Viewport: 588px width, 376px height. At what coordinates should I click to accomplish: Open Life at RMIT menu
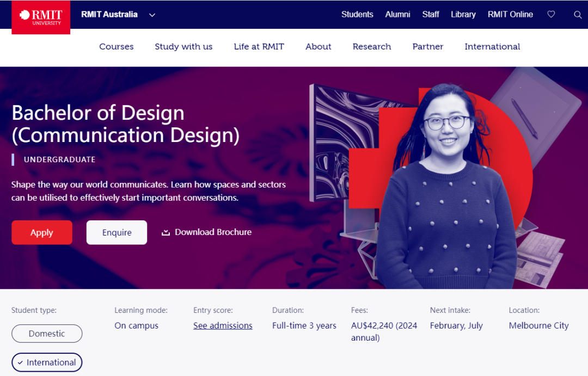(x=259, y=46)
